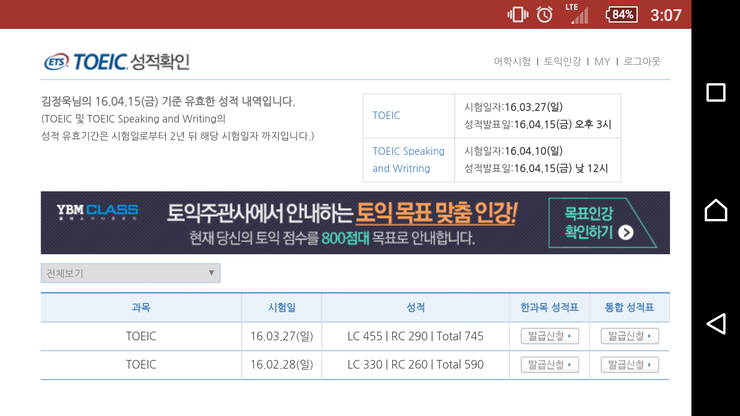This screenshot has width=740, height=416.
Task: Click the 800점대 text in the banner
Action: 345,238
